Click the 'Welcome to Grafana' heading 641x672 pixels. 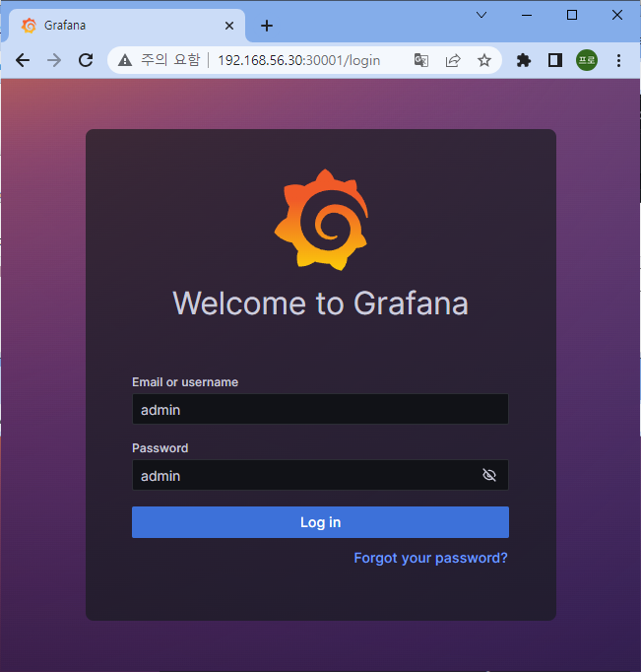coord(320,303)
